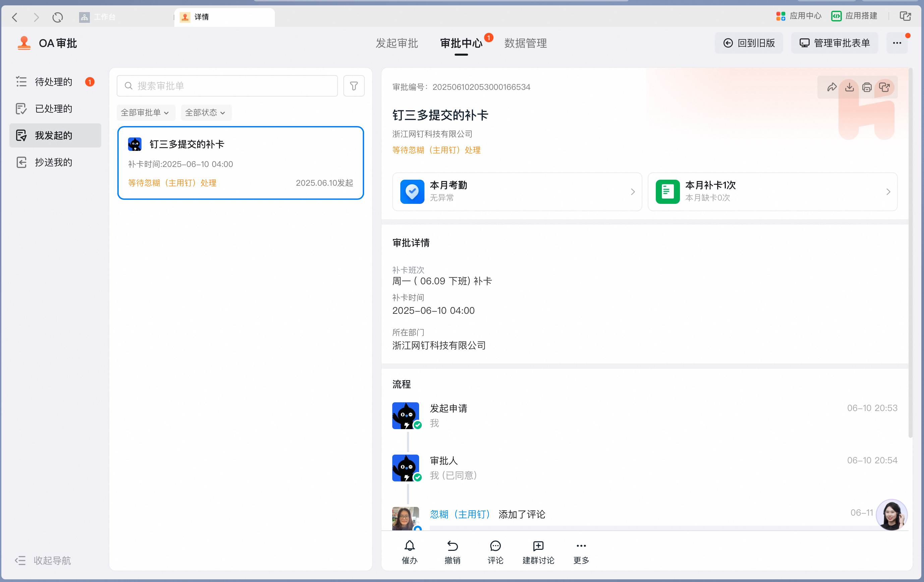Pop out window with top-right icon
This screenshot has width=924, height=582.
pyautogui.click(x=905, y=16)
